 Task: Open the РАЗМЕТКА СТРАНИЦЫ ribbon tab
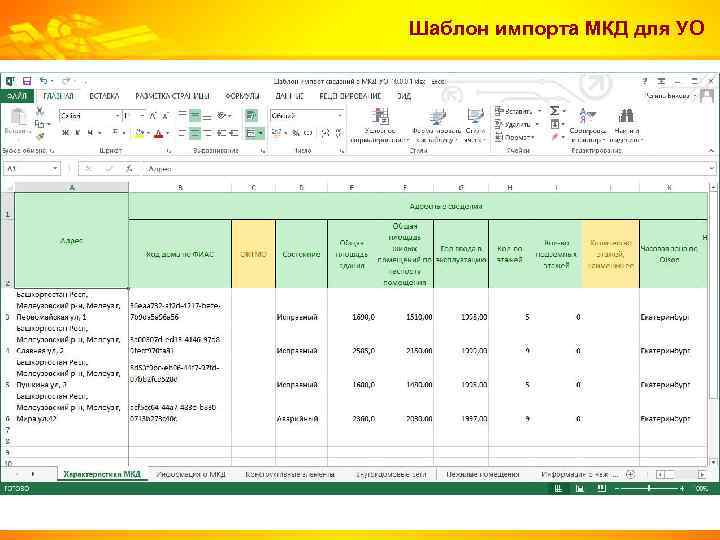172,96
